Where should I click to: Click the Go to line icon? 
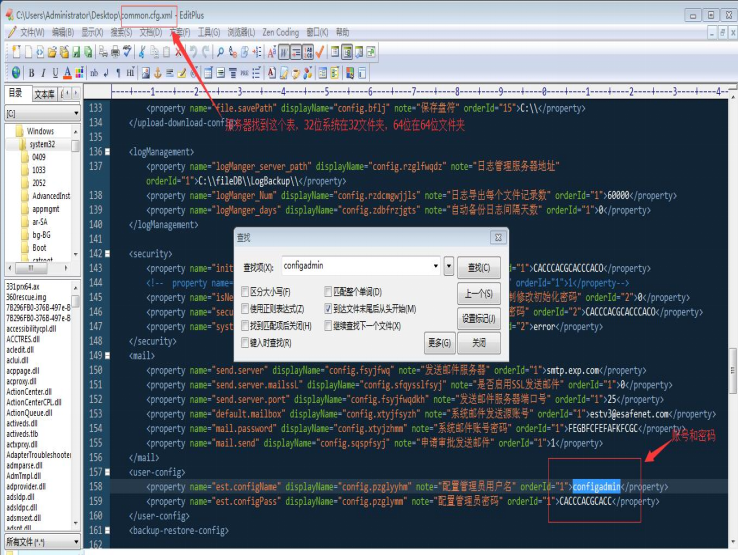click(x=257, y=52)
